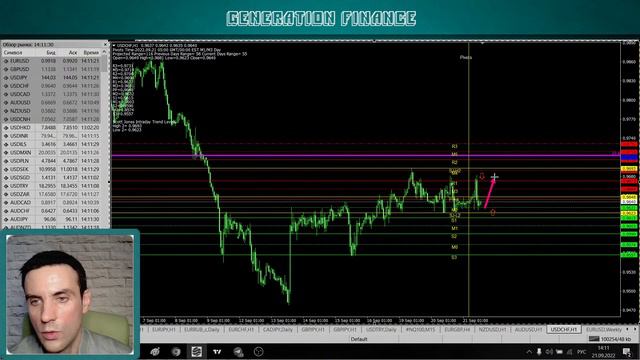Close the Market Watch panel
This screenshot has height=360, width=640.
pyautogui.click(x=105, y=44)
